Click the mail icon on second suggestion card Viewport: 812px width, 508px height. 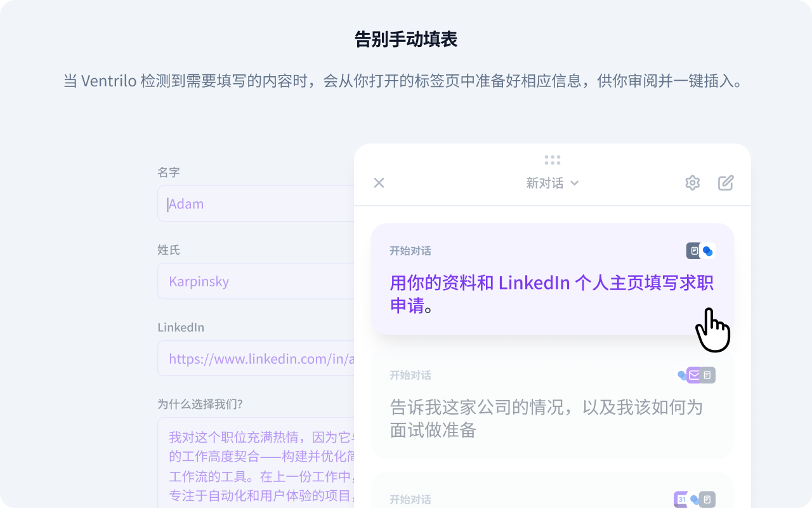(694, 375)
